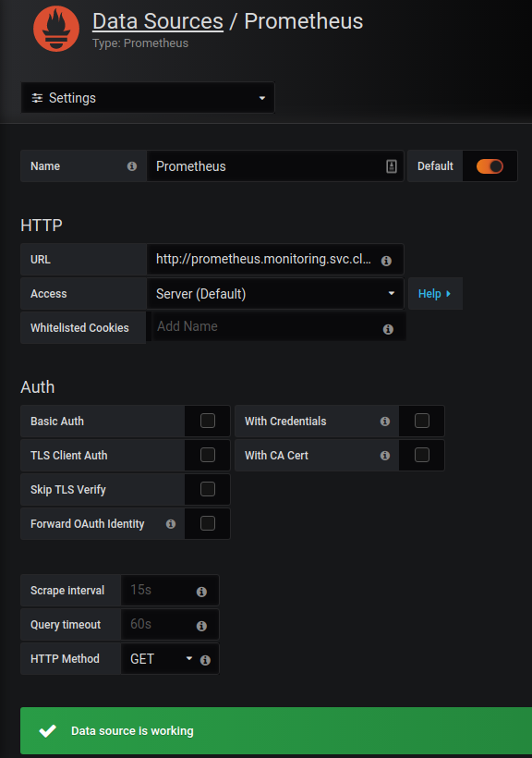The image size is (532, 758).
Task: Check the Skip TLS Verify box
Action: (x=208, y=489)
